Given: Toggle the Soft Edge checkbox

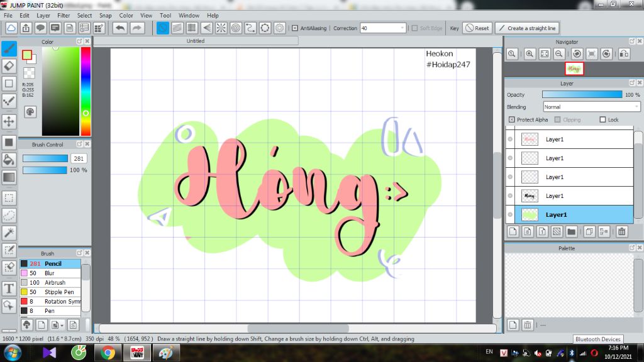Looking at the screenshot, I should point(414,28).
